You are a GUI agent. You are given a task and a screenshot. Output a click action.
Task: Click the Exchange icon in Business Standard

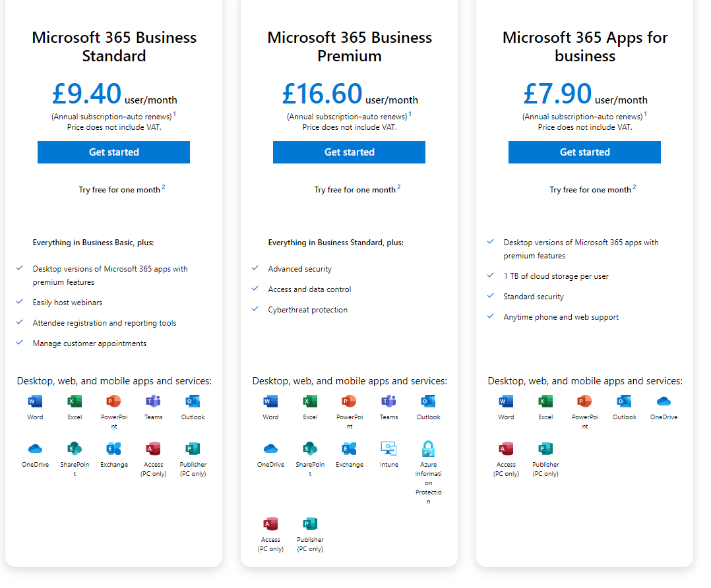pos(114,449)
